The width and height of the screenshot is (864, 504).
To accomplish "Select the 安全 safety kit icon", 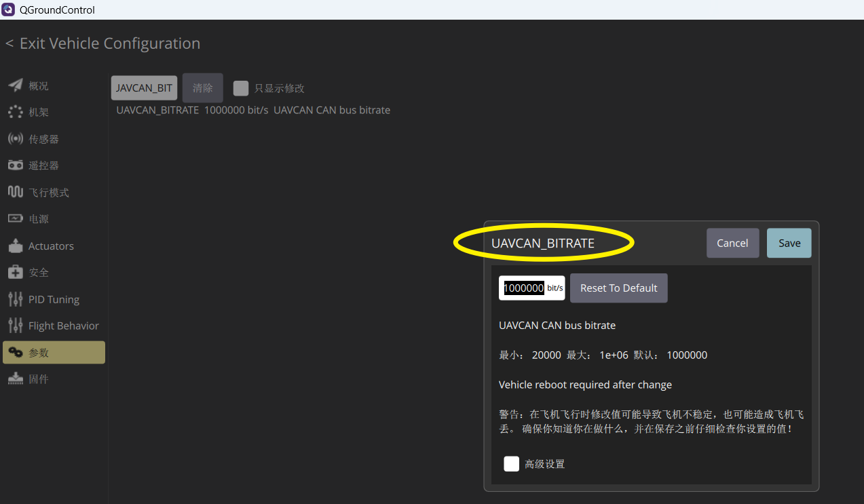I will point(15,272).
